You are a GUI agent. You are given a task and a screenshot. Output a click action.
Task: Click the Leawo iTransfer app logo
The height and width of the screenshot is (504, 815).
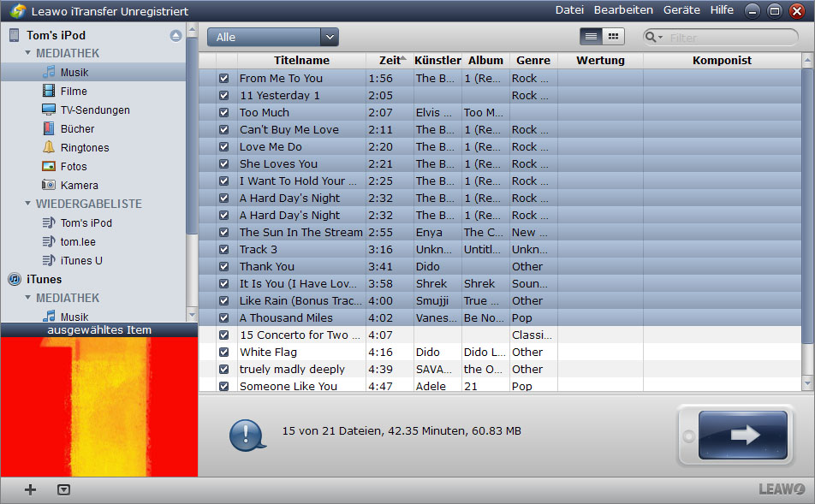point(18,11)
